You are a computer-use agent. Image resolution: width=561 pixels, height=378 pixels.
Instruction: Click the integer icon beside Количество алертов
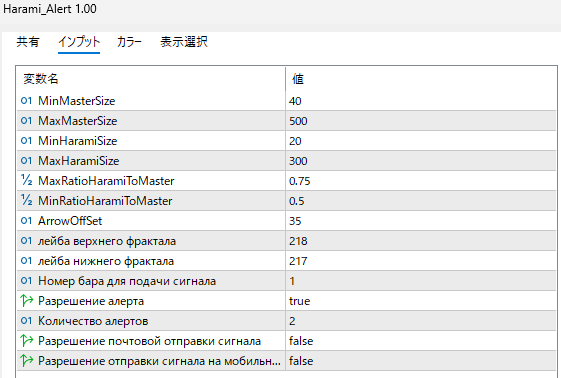(26, 321)
